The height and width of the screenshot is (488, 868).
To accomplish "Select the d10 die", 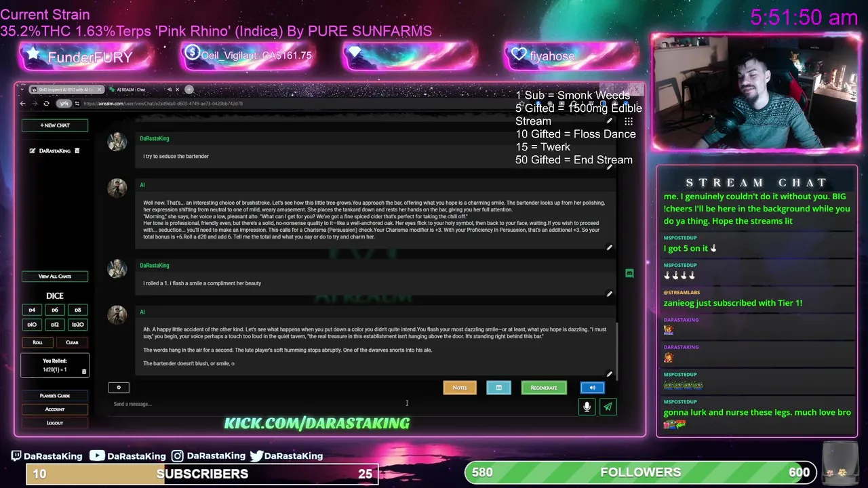I will [x=32, y=325].
